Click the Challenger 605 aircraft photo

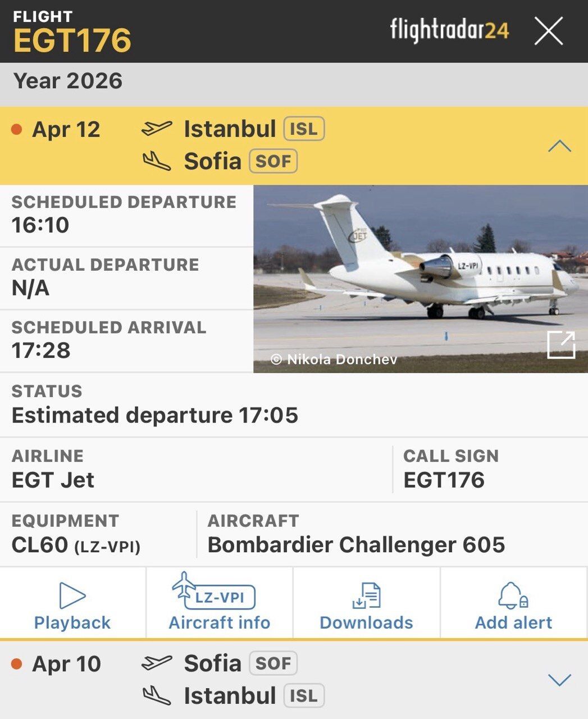[420, 270]
